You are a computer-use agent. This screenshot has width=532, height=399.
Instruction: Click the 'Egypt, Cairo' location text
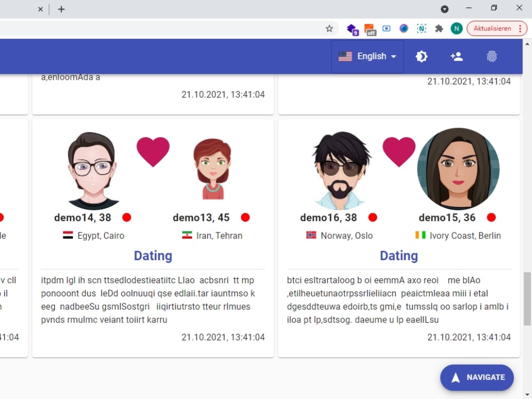click(101, 236)
